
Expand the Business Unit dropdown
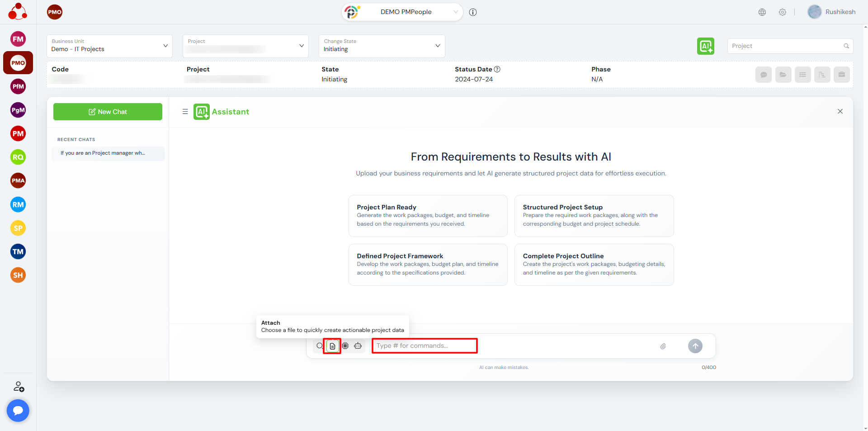coord(109,46)
